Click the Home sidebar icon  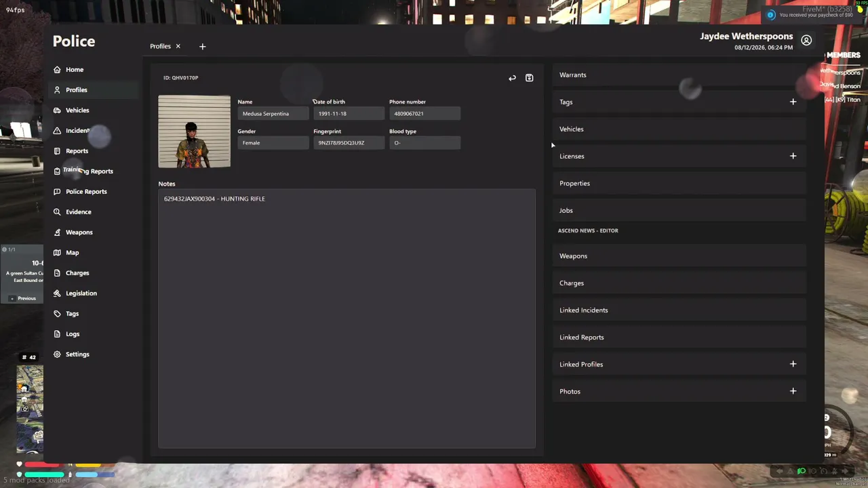(57, 69)
